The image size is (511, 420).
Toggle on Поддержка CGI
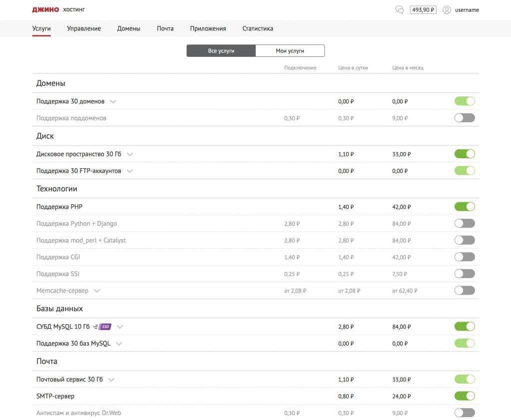464,257
